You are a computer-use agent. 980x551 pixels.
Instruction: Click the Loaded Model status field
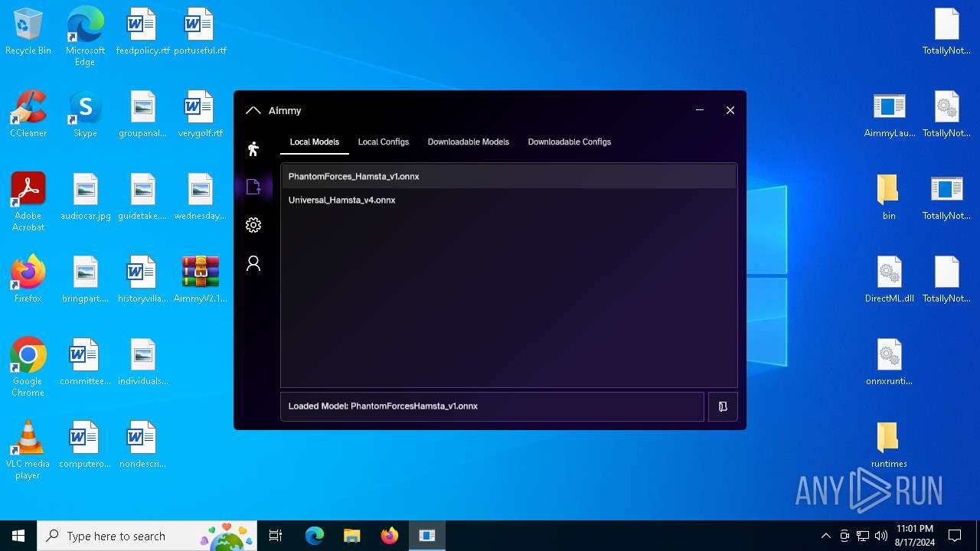point(492,406)
